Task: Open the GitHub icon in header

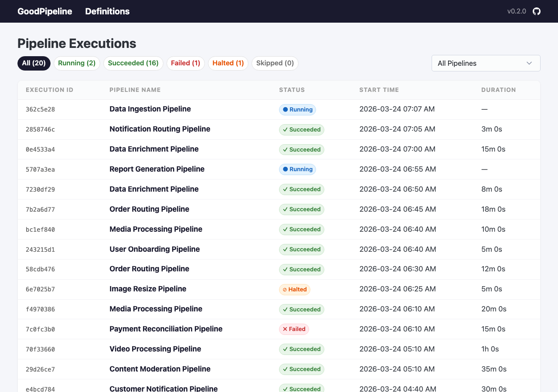Action: 537,11
